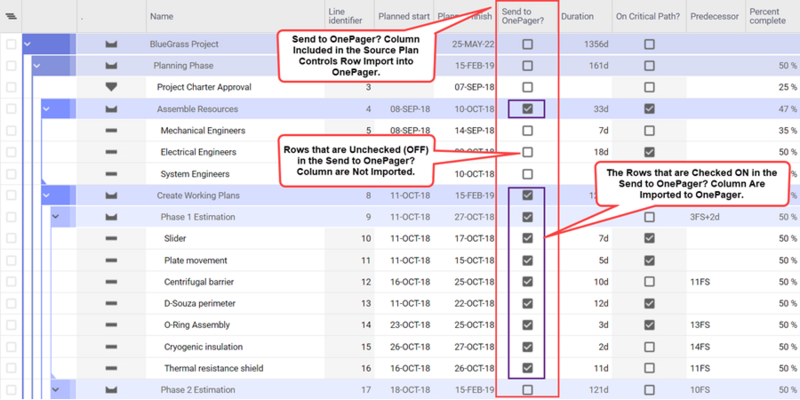Toggle On Critical Path for D-Souza perimeter
Screen dimensions: 800x400
coord(649,304)
